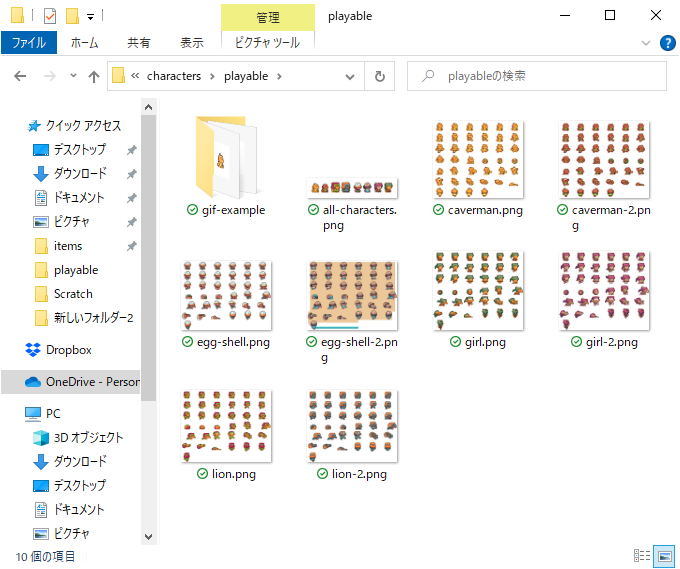Open the ピクチャ ツール ribbon tab
680x569 pixels.
(268, 43)
